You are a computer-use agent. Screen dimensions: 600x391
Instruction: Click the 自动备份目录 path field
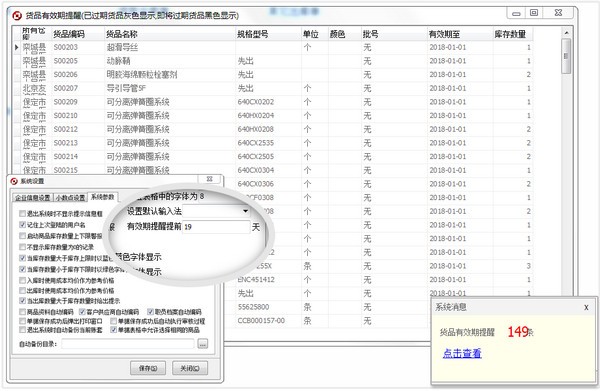coord(128,344)
